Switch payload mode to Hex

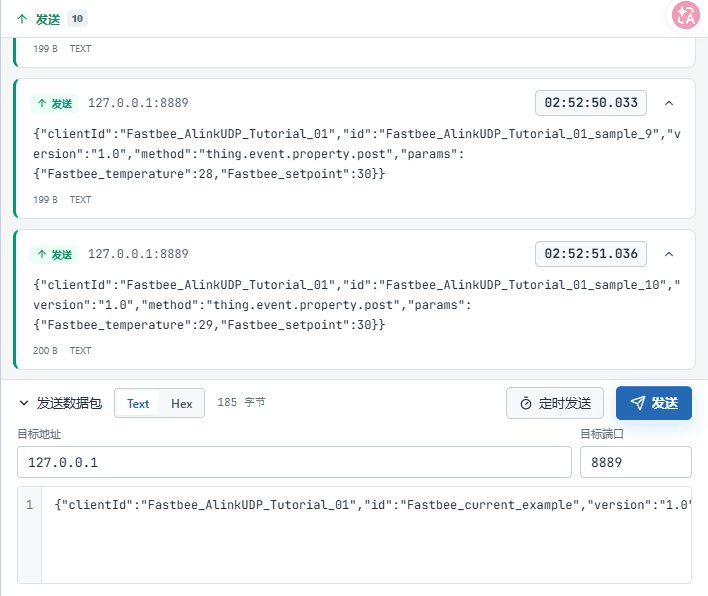pyautogui.click(x=182, y=404)
